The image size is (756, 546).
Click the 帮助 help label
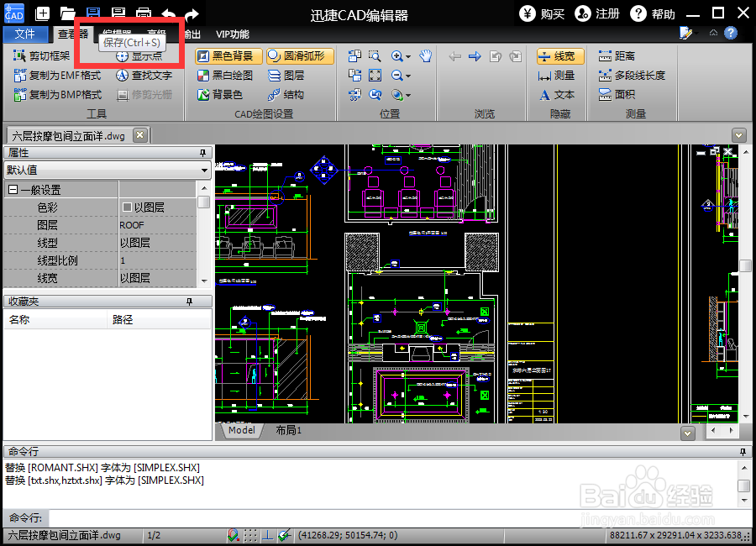click(664, 14)
